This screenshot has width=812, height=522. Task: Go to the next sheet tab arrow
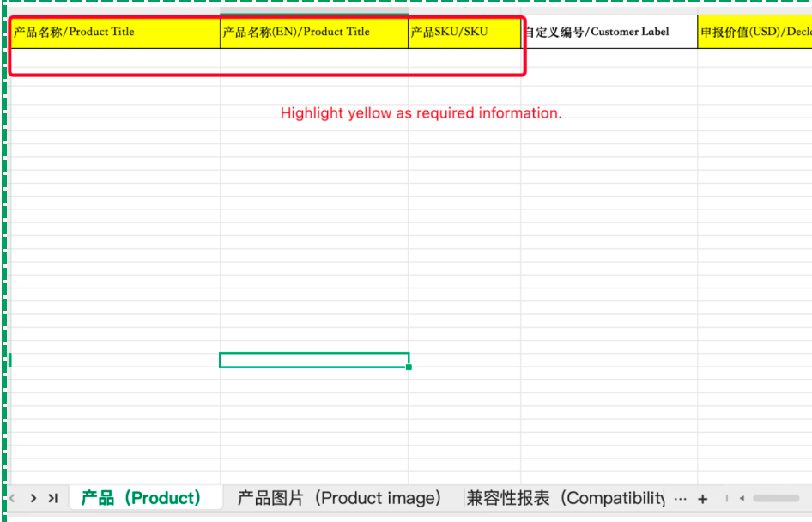pos(33,498)
